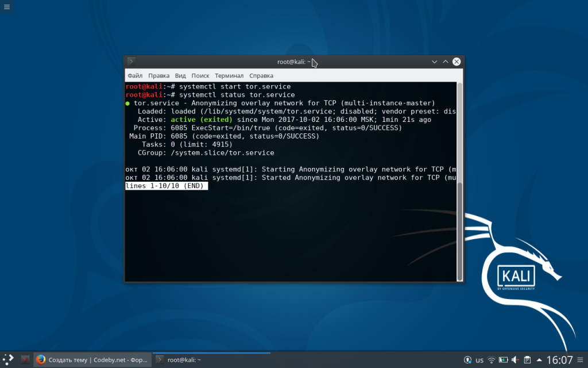Open the battery status tray icon
Viewport: 588px width, 368px height.
[x=504, y=360]
